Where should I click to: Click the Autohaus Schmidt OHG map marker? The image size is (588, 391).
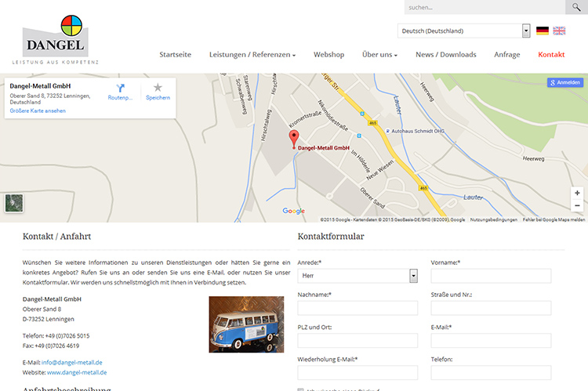(x=388, y=131)
